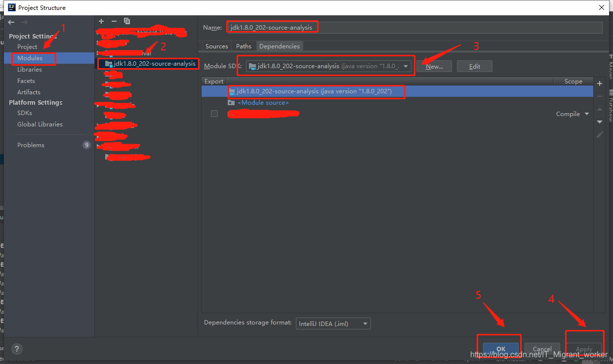Open Global Libraries under Platform Settings
613x364 pixels.
pyautogui.click(x=40, y=124)
